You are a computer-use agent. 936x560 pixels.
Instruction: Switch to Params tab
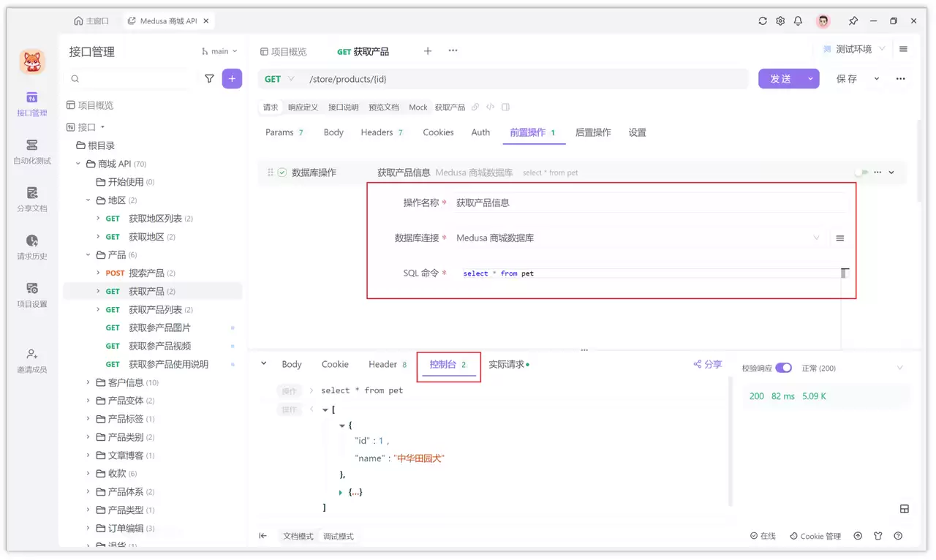click(284, 132)
